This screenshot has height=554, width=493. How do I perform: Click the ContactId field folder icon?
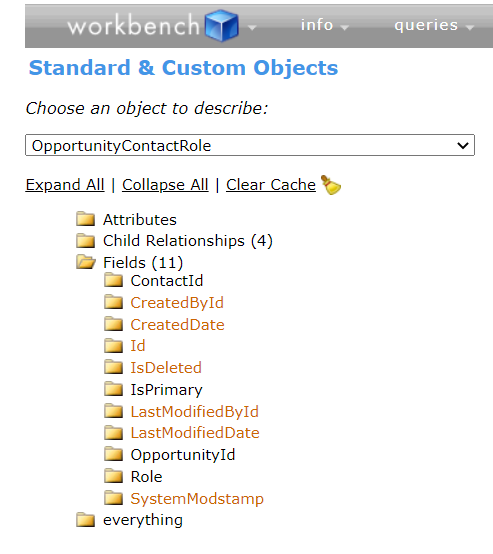pos(113,281)
